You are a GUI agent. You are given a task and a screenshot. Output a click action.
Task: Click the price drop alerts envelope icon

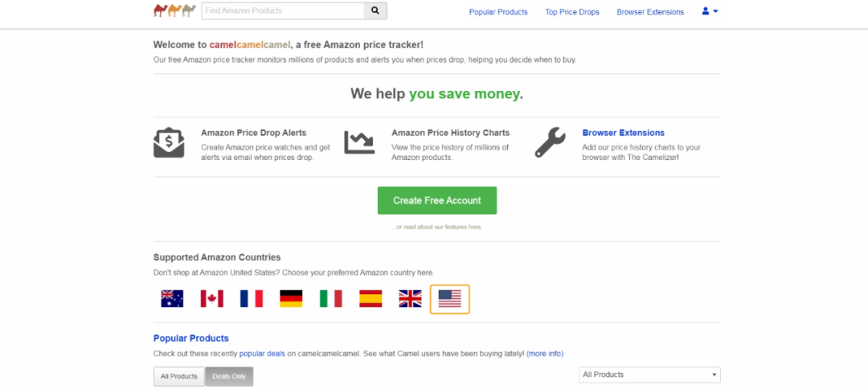(169, 142)
